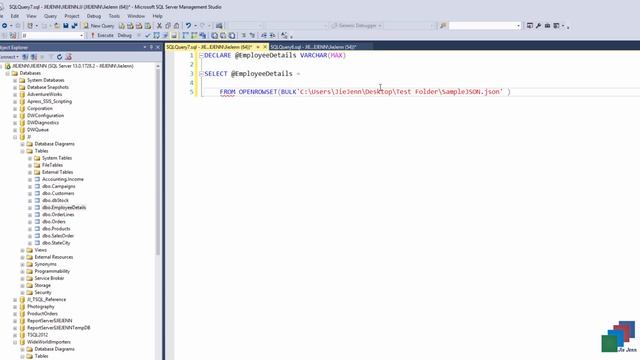Switch to the SQLQuery6.sql tab
The image size is (640, 360).
coord(313,47)
